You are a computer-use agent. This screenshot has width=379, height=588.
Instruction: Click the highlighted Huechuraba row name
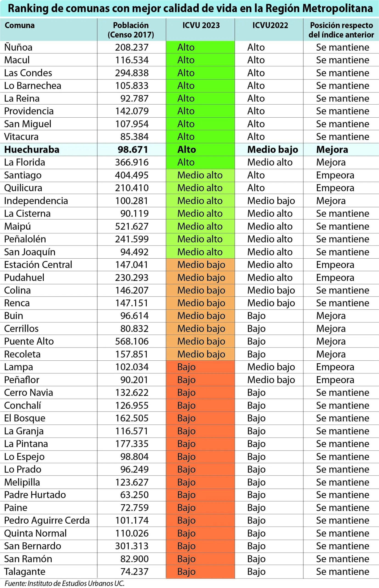coord(32,150)
